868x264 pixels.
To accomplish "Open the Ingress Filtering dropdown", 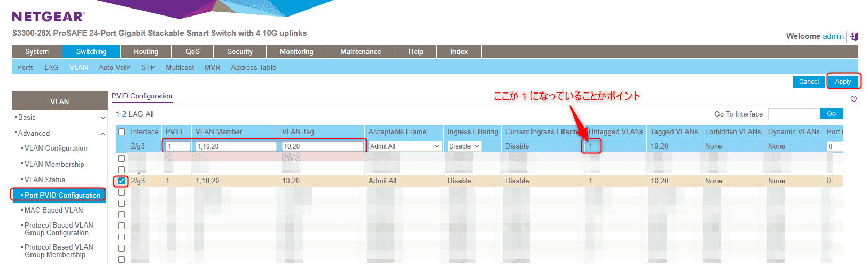I will coord(465,146).
